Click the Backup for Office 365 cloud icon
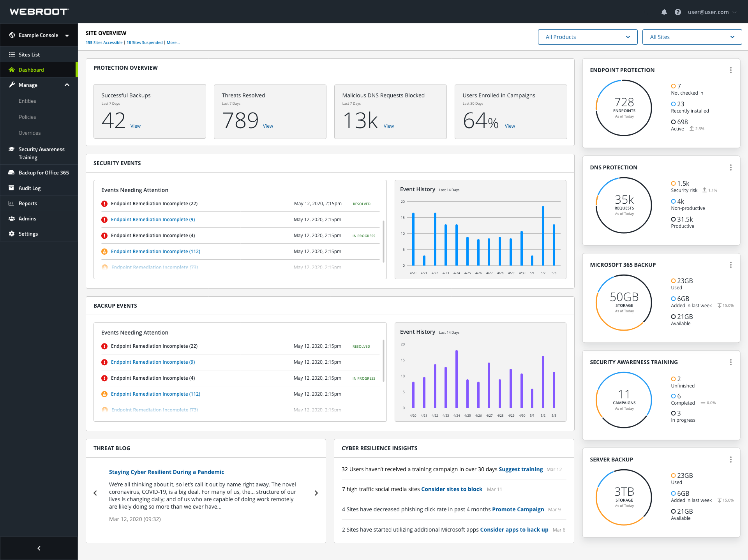 tap(12, 173)
